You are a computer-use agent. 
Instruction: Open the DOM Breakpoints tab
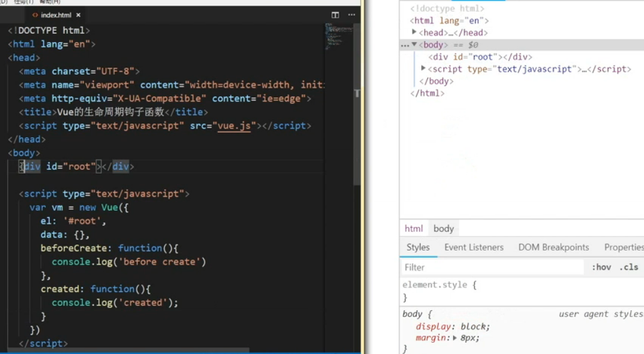pyautogui.click(x=553, y=247)
